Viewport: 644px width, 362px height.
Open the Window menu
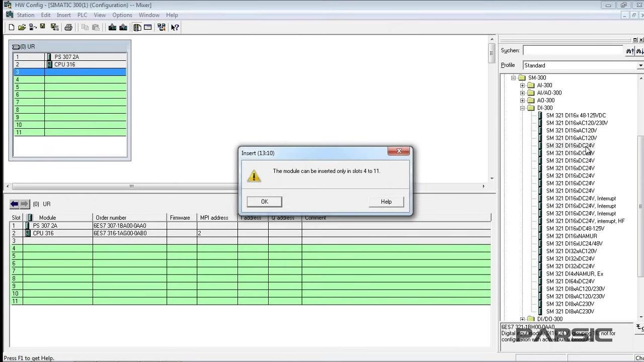coord(149,15)
